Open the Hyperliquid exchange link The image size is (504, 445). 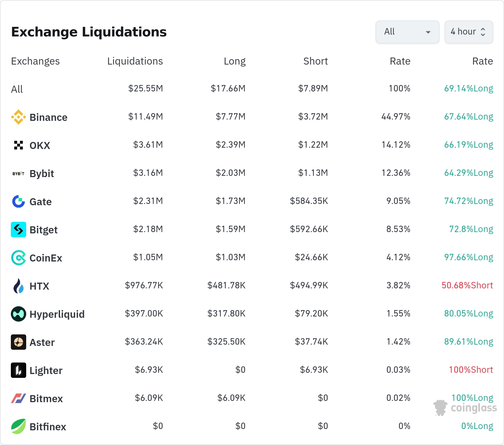[x=57, y=314]
